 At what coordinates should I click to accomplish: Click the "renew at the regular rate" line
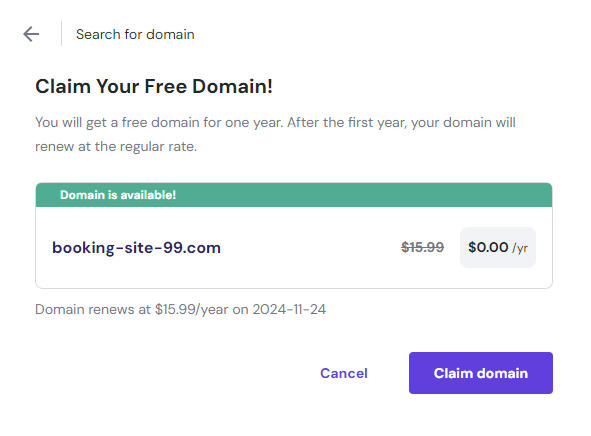116,146
